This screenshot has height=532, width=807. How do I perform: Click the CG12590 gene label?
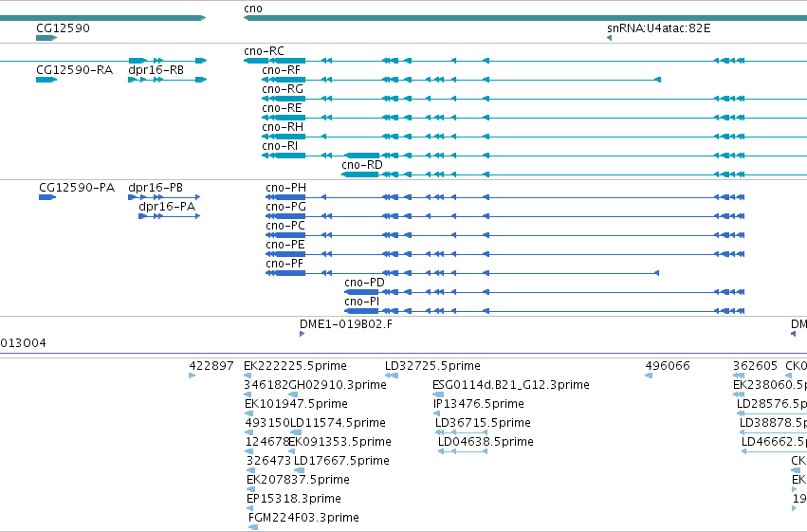click(x=63, y=28)
